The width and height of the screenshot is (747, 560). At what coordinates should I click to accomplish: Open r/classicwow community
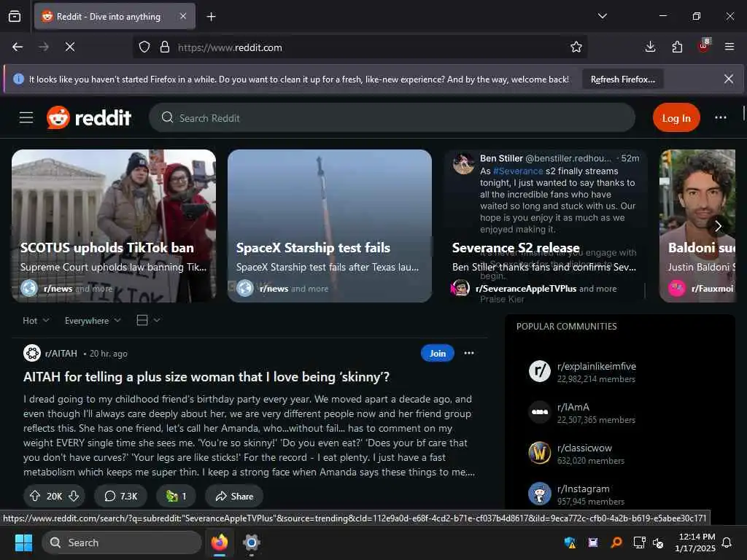click(584, 448)
